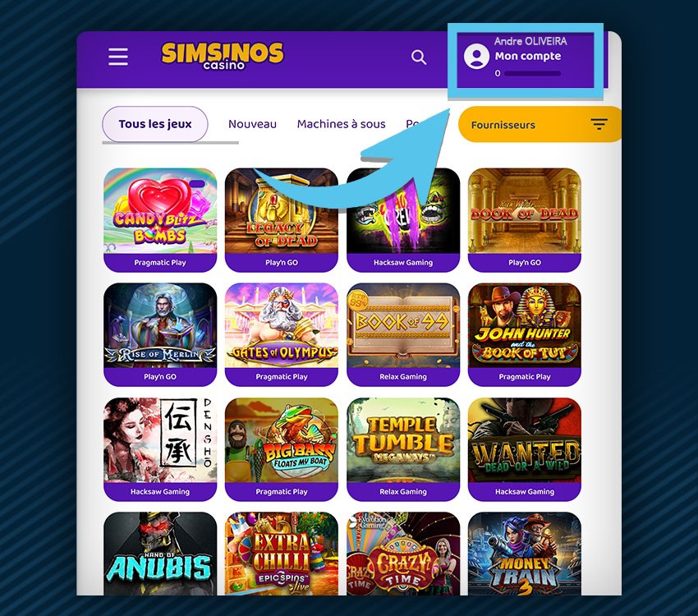The width and height of the screenshot is (698, 616).
Task: Open the Book of 99 game
Action: click(403, 334)
